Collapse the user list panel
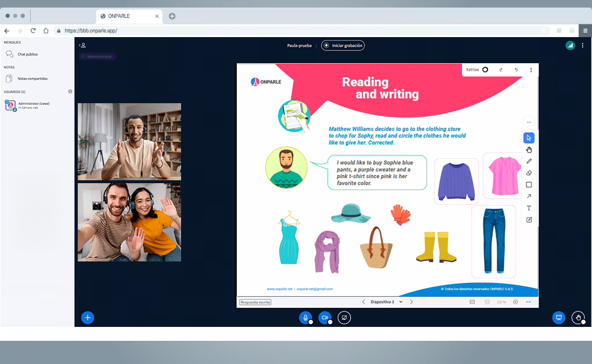This screenshot has width=592, height=364. (82, 45)
